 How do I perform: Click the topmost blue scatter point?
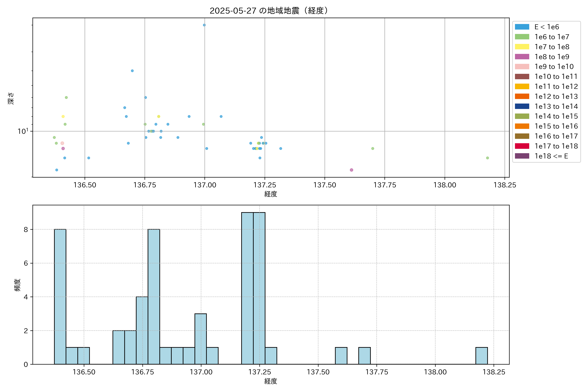(x=204, y=25)
